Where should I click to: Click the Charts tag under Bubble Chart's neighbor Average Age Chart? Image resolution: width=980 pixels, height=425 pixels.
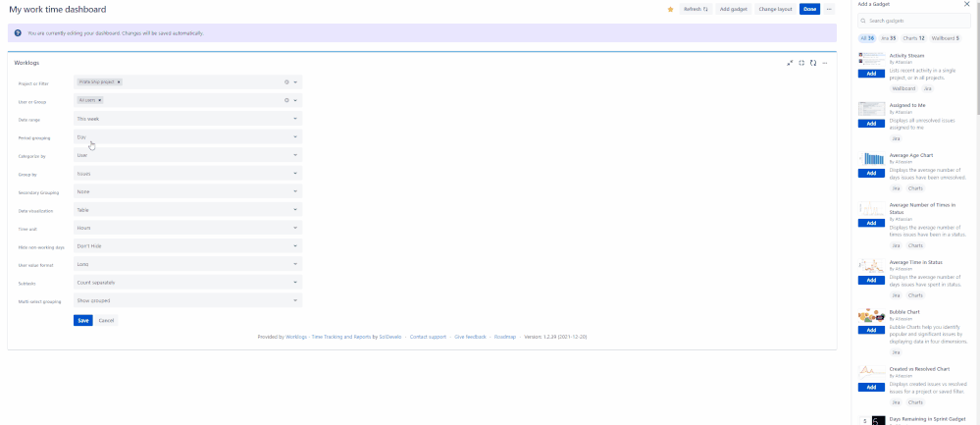coord(915,188)
